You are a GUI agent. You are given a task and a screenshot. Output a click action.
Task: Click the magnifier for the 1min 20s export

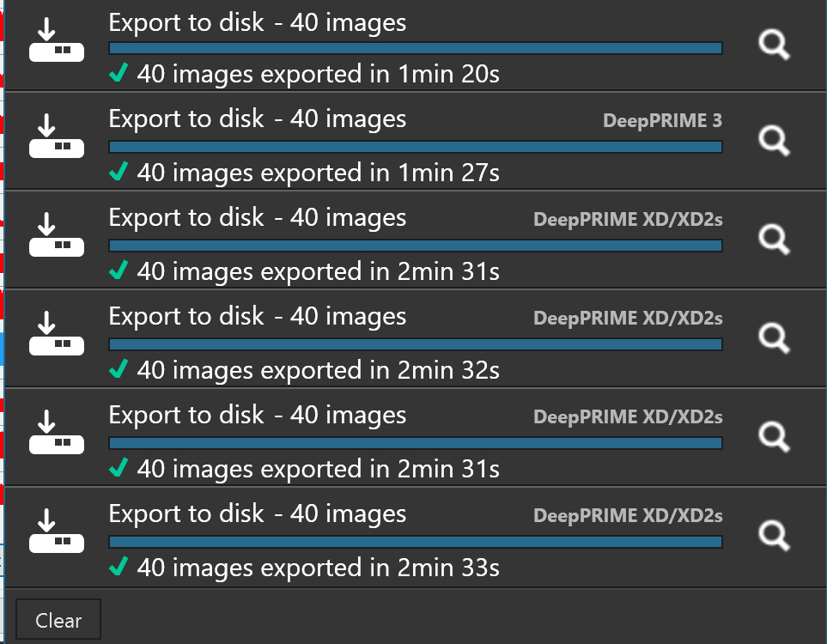tap(774, 44)
